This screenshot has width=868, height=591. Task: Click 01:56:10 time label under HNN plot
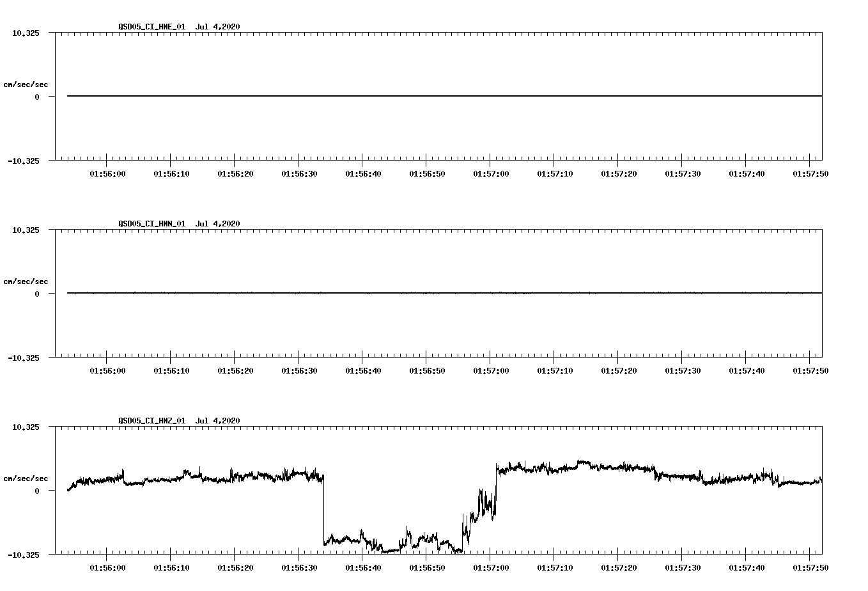pyautogui.click(x=171, y=371)
